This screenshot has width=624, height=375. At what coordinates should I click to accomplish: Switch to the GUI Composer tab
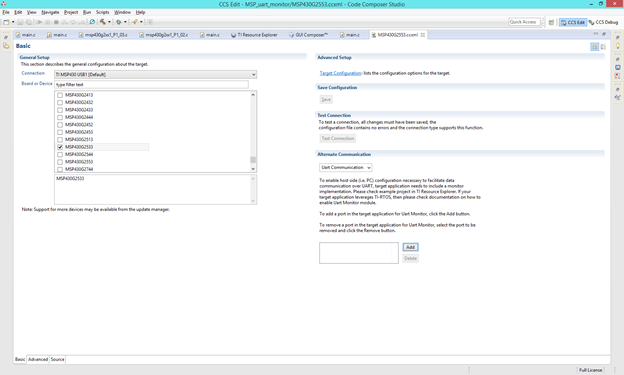tap(308, 35)
